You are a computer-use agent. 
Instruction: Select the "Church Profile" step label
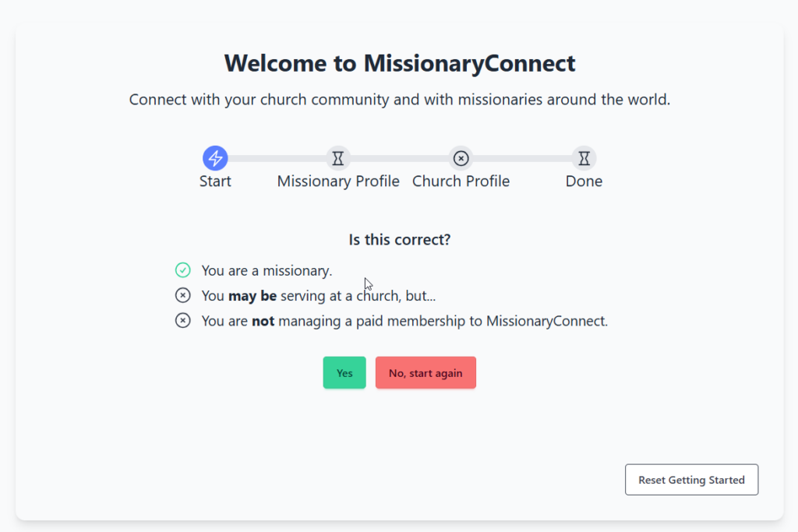461,181
